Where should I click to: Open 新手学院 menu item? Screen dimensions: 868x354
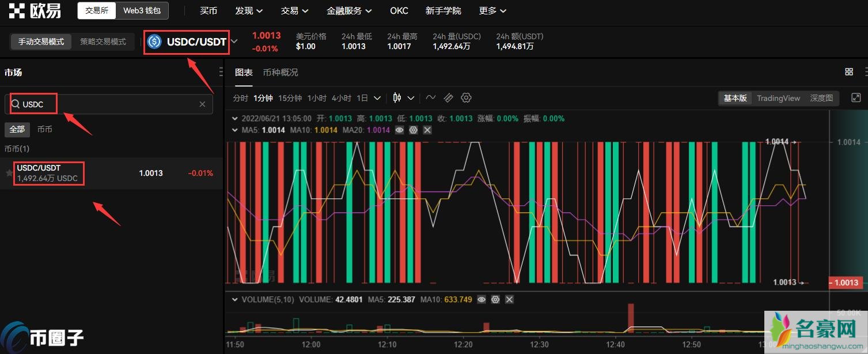click(444, 11)
